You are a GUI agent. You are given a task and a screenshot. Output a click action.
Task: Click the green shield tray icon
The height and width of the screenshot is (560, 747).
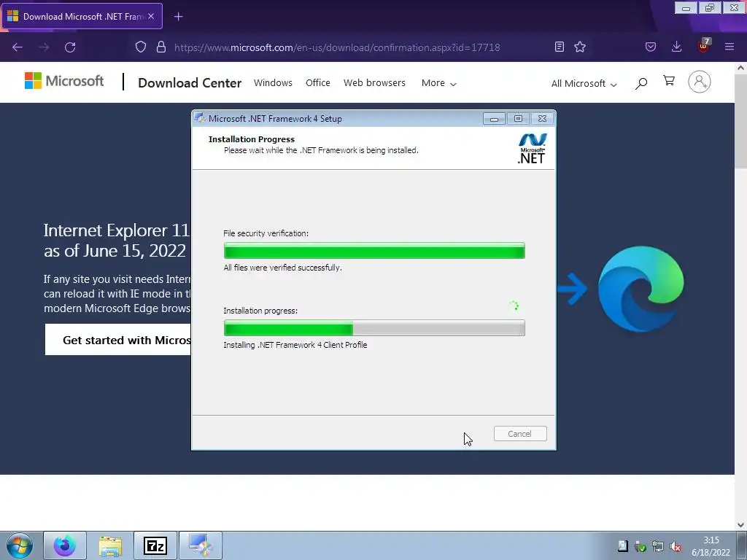click(x=640, y=547)
